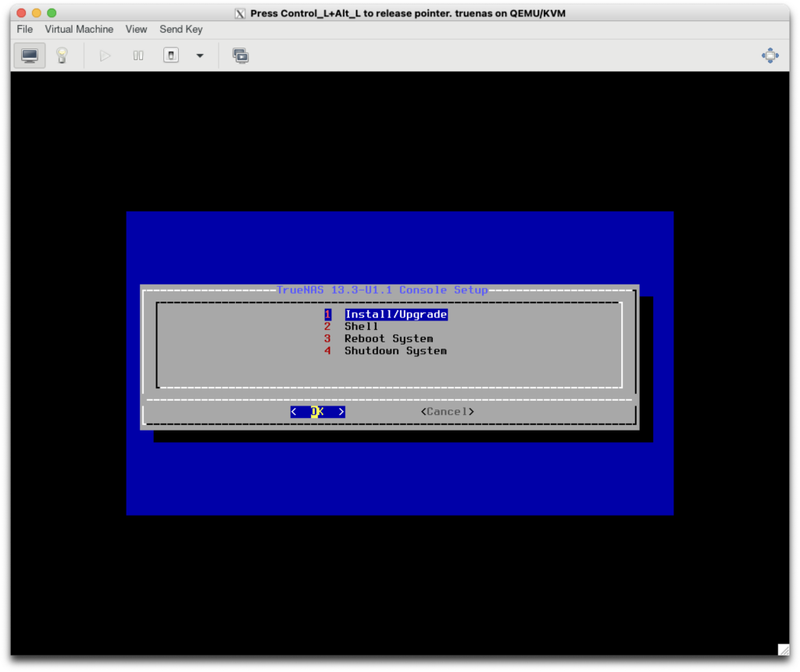This screenshot has height=672, width=800.
Task: Pause the virtual machine
Action: point(138,55)
